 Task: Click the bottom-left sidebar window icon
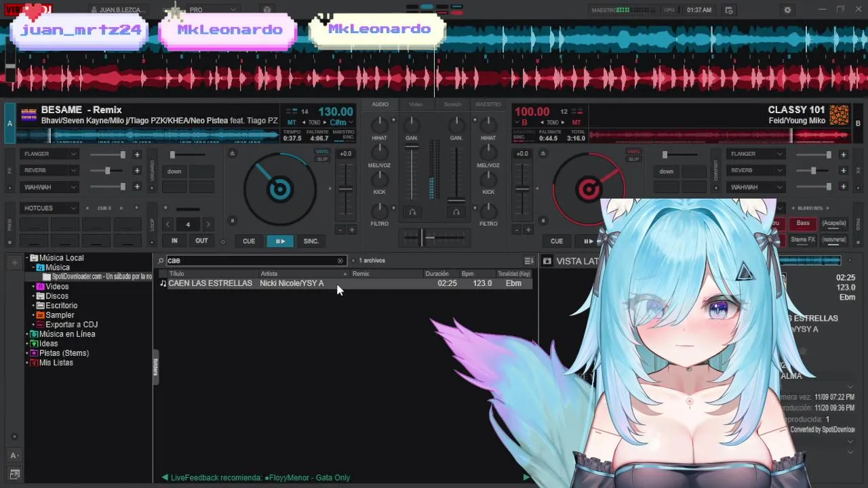click(x=14, y=474)
